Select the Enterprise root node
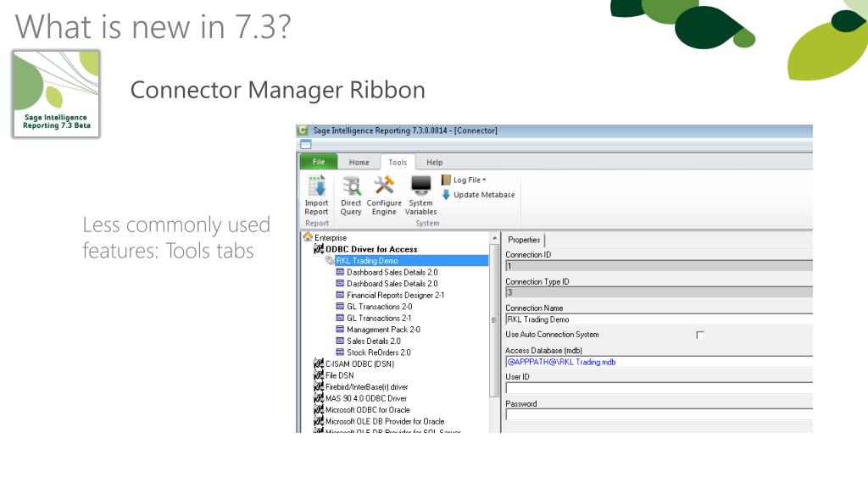The height and width of the screenshot is (488, 868). coord(331,237)
